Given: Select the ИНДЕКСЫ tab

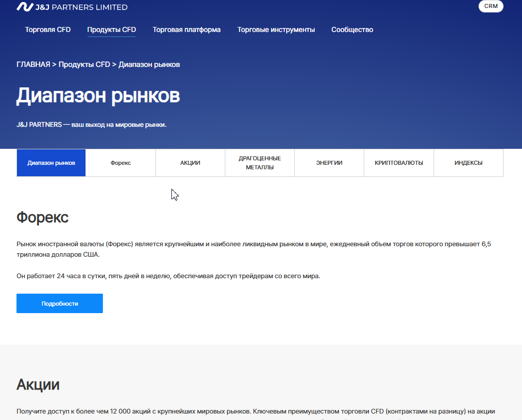Looking at the screenshot, I should (x=468, y=163).
